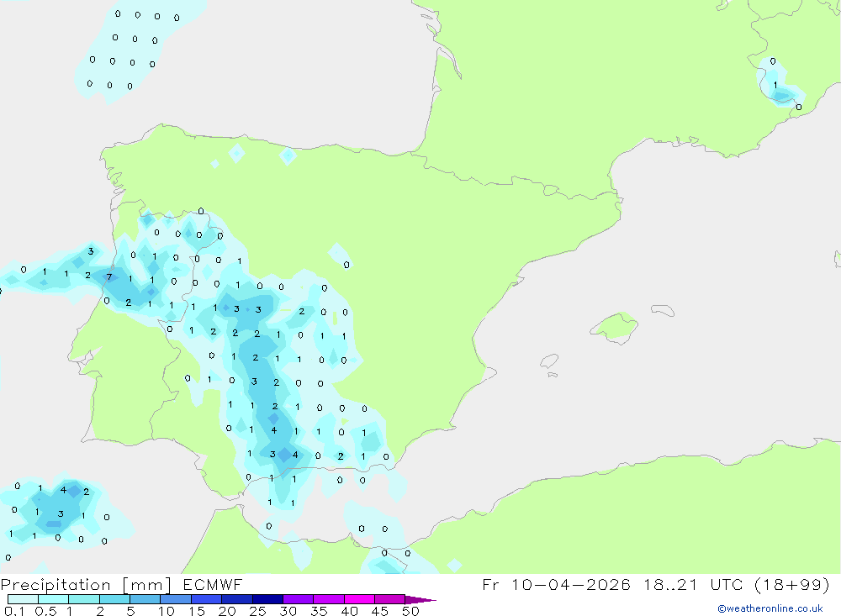Viewport: 841px width, 616px height.
Task: Click the "0.1" legend tick label
Action: click(14, 611)
